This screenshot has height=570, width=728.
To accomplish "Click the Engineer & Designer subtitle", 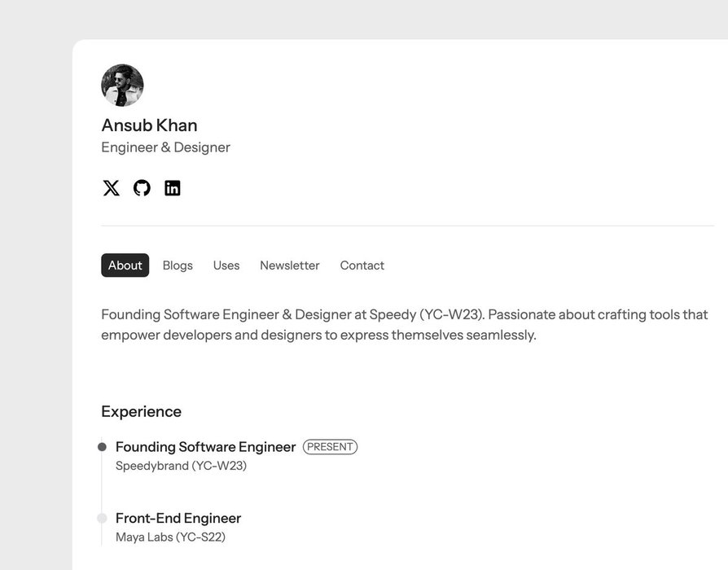I will point(166,147).
